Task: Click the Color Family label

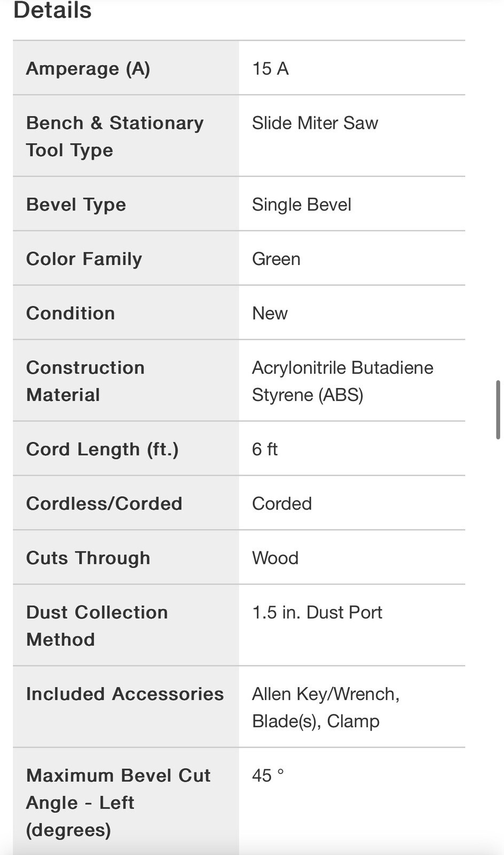Action: pyautogui.click(x=84, y=259)
